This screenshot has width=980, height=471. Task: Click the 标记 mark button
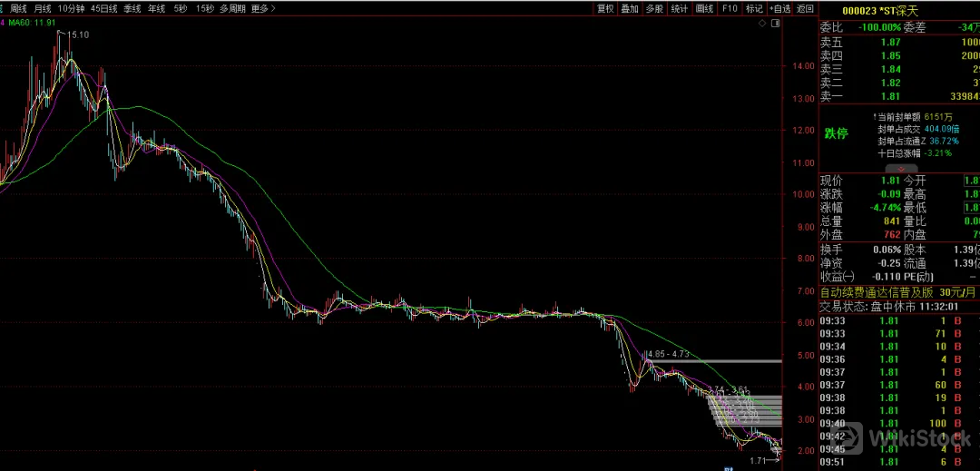coord(754,8)
